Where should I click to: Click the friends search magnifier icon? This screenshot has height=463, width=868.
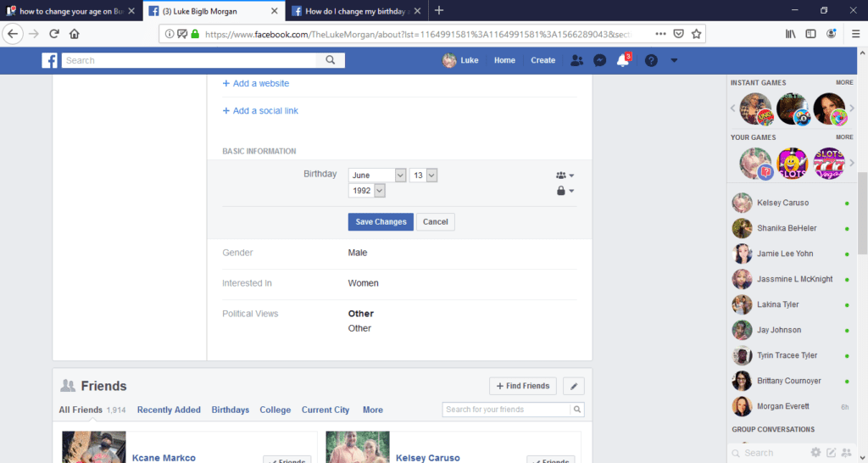coord(576,410)
